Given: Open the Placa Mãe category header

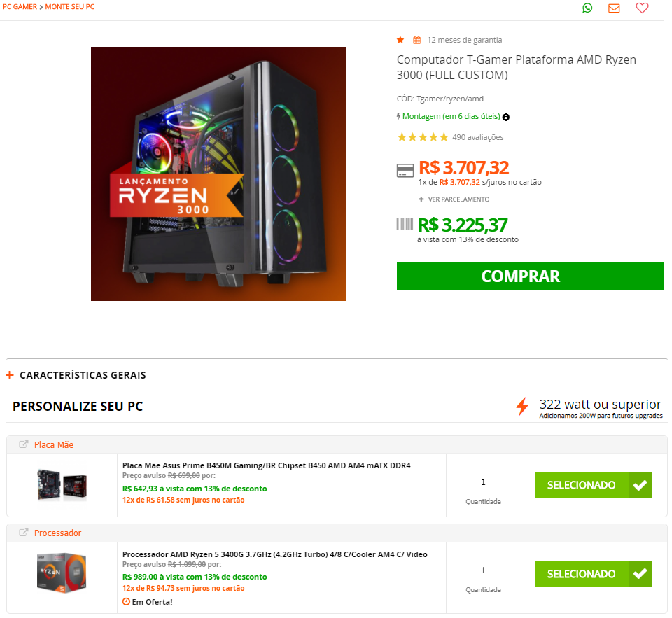Looking at the screenshot, I should click(54, 445).
